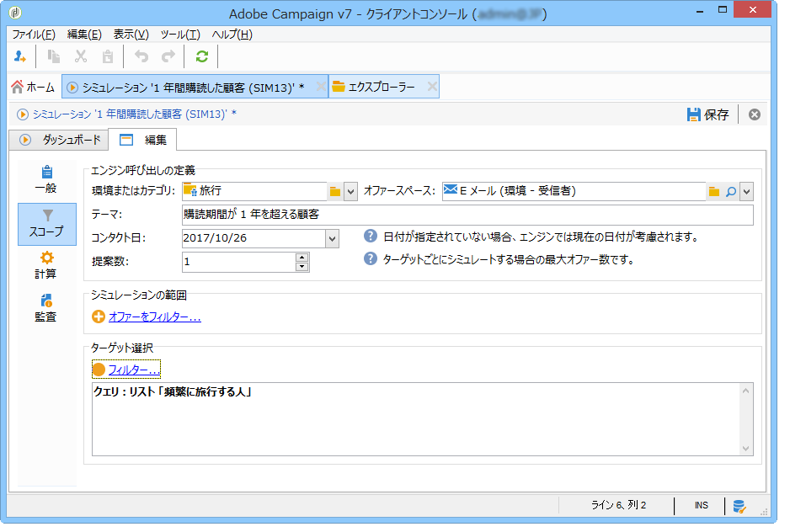Click folder icon beside 環境またはカテゴリ field
Screen dimensions: 790x532
point(335,192)
